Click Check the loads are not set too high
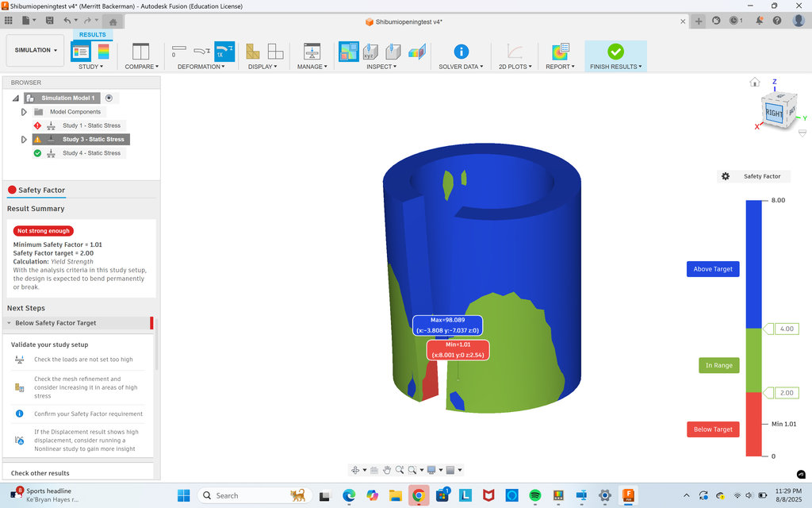 coord(83,360)
